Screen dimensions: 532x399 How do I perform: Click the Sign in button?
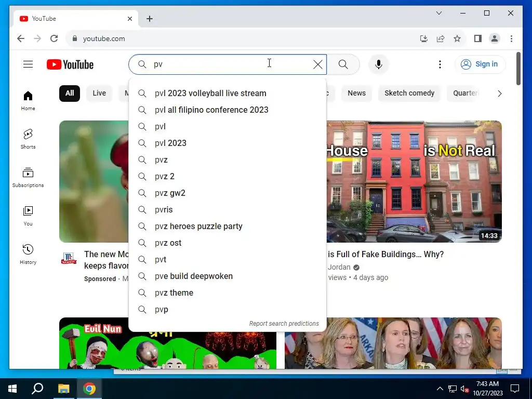pos(480,64)
